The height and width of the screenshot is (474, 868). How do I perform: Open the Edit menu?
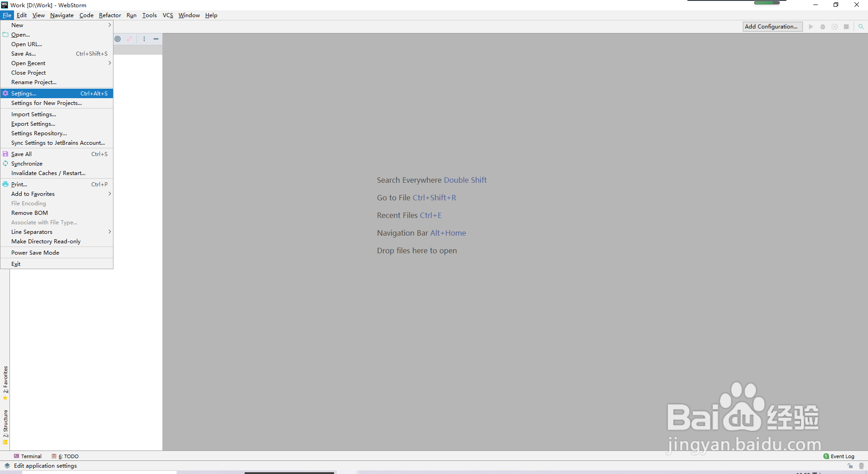22,15
